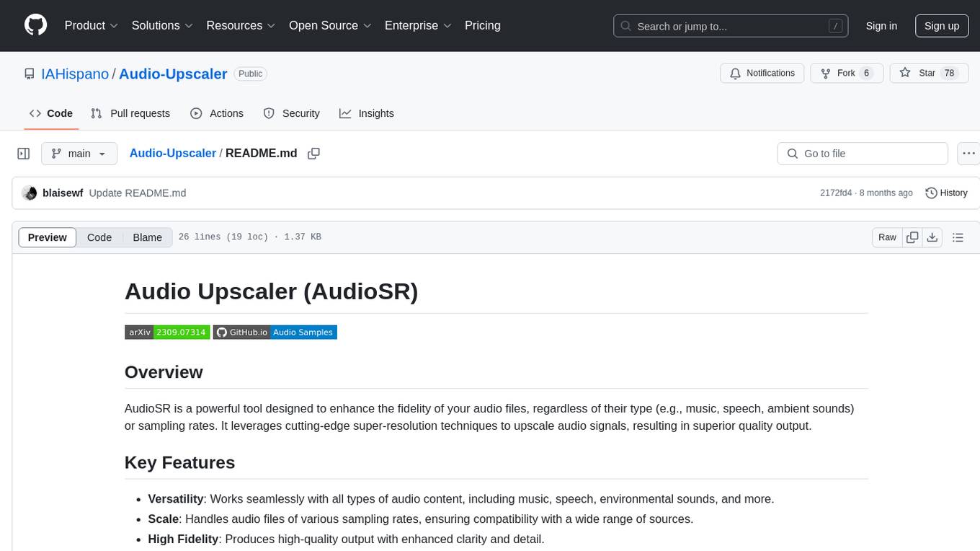View file History
Viewport: 980px width, 551px height.
pos(946,193)
